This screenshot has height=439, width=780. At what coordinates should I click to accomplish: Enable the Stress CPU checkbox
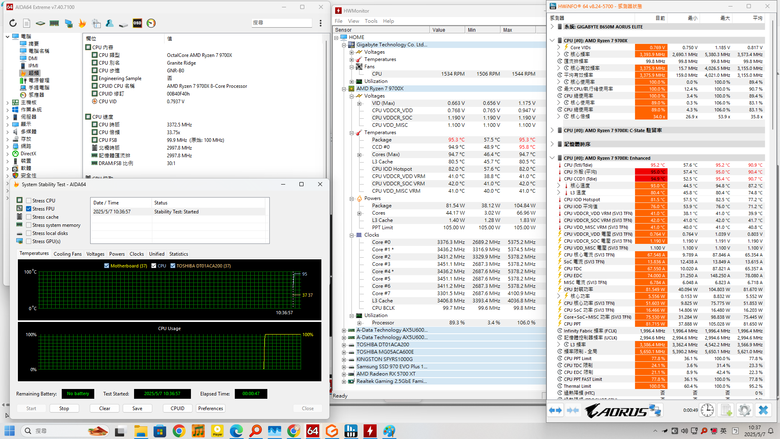29,201
